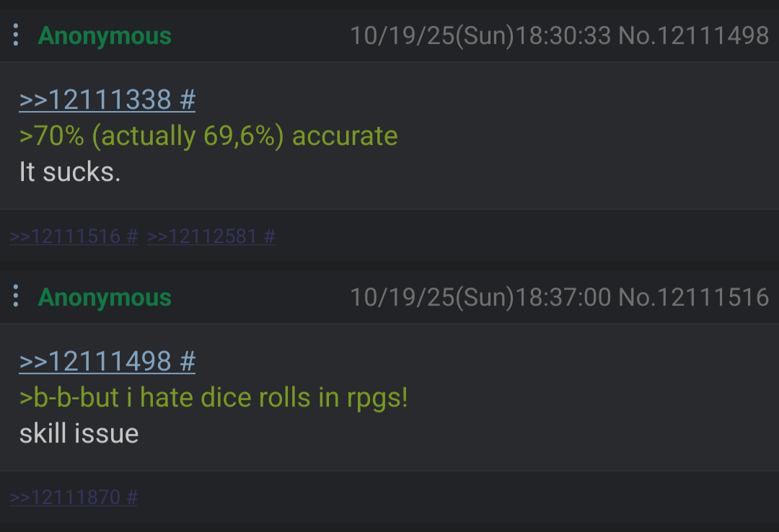Open three-dot menu of post No.12111516
This screenshot has height=532, width=779.
point(16,296)
